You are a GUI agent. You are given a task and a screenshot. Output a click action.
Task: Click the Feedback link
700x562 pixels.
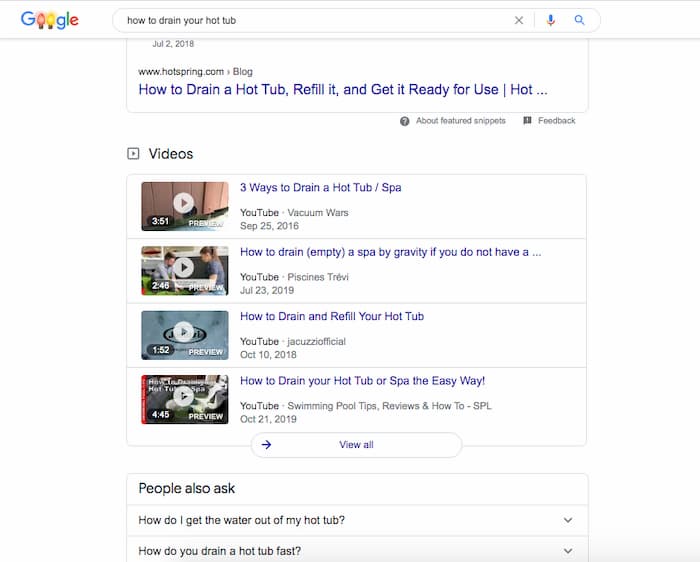pyautogui.click(x=557, y=121)
